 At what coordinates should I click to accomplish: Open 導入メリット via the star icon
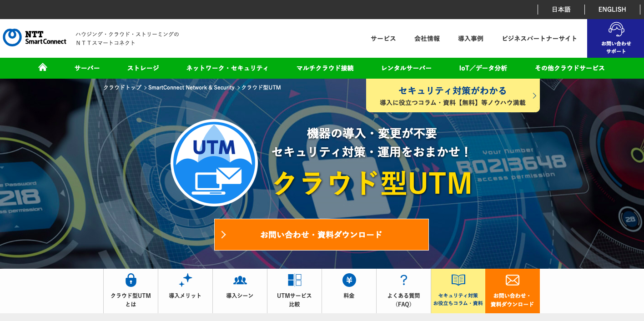click(185, 280)
